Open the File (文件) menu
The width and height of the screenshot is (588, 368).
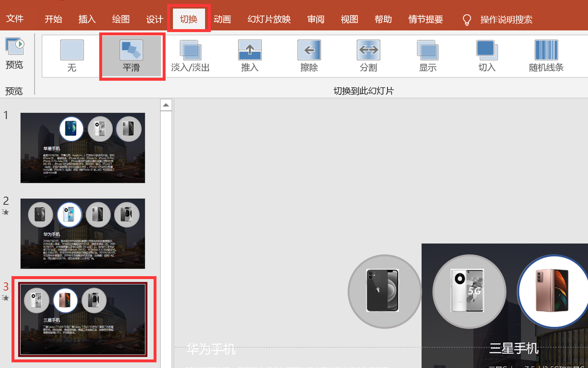tap(15, 20)
